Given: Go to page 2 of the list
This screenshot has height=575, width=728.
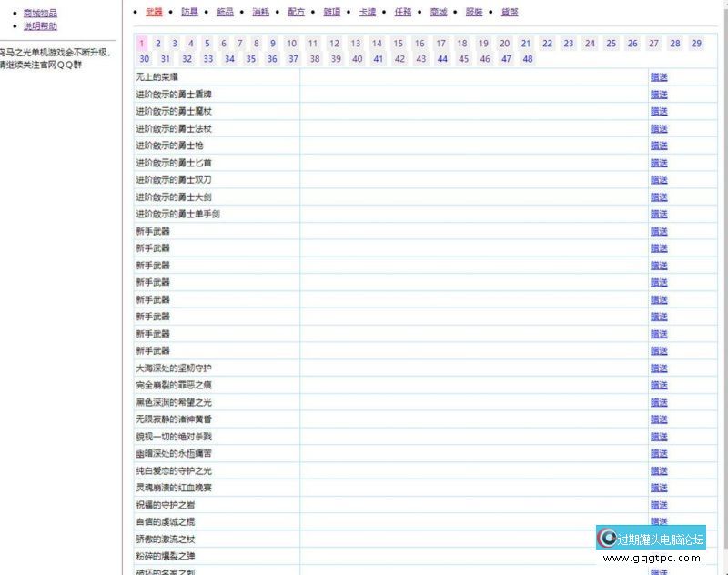Looking at the screenshot, I should (x=158, y=43).
